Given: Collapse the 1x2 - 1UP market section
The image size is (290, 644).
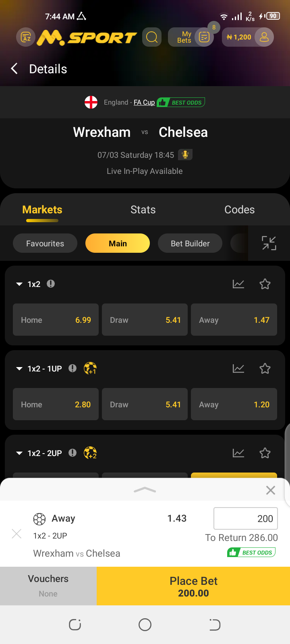Looking at the screenshot, I should pos(19,369).
